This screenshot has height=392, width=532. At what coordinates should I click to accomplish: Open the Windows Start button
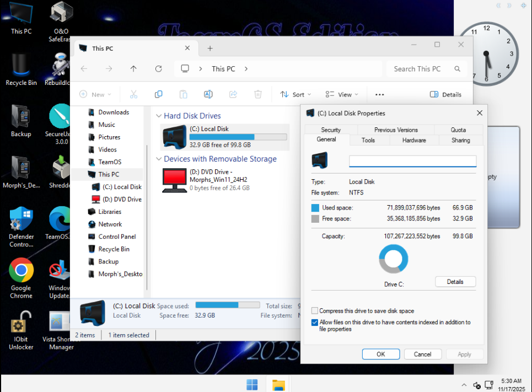[x=252, y=384]
